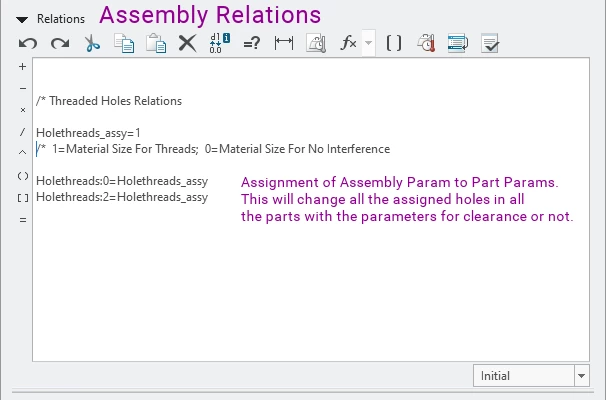Screen dimensions: 606x400
Task: Insert square brackets from side palette
Action: point(23,198)
